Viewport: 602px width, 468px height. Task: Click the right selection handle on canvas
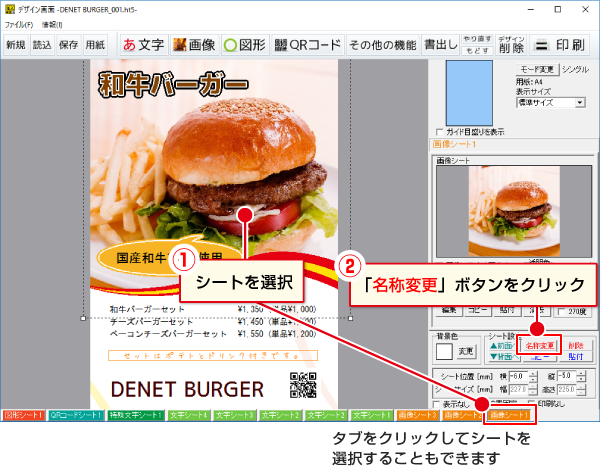click(350, 318)
